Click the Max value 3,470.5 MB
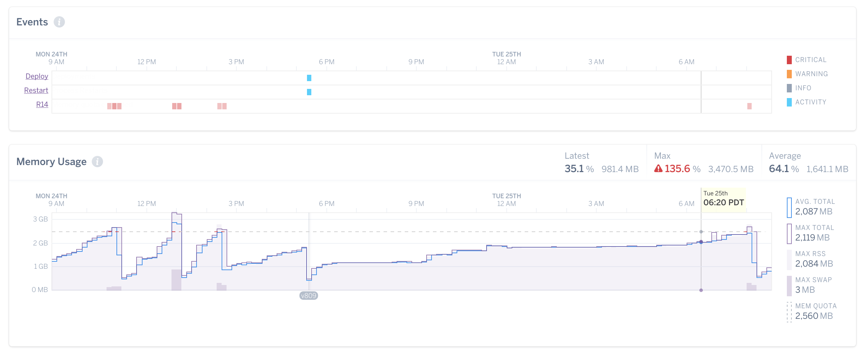Image resolution: width=868 pixels, height=352 pixels. tap(731, 169)
